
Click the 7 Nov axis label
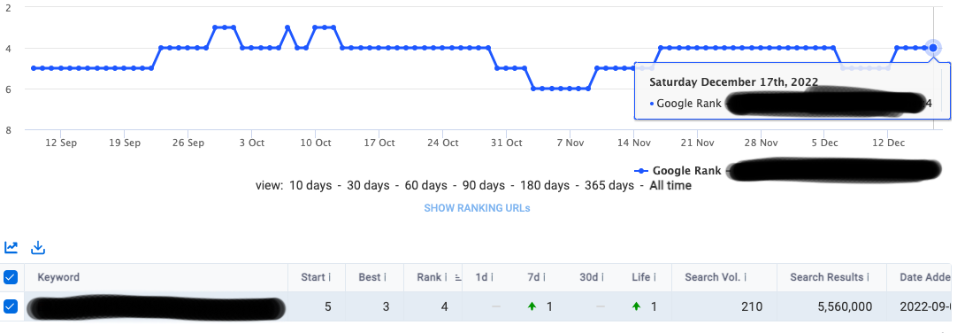pyautogui.click(x=570, y=143)
